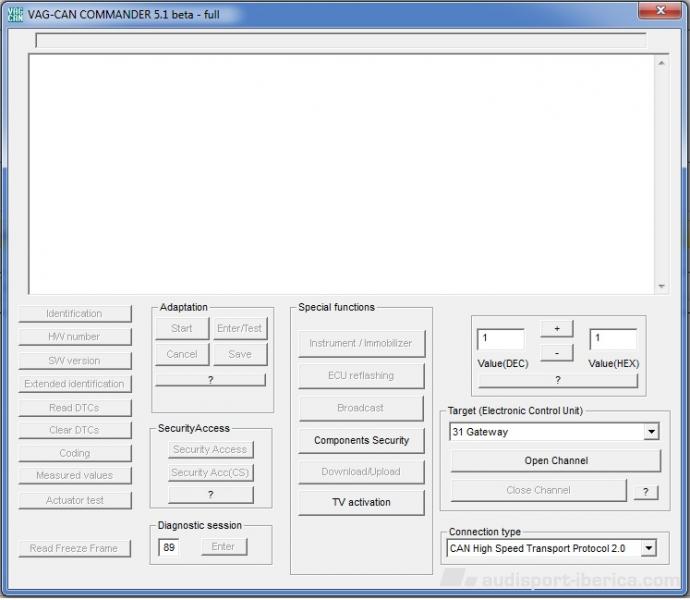
Task: Open help next to Close Channel
Action: click(x=646, y=492)
